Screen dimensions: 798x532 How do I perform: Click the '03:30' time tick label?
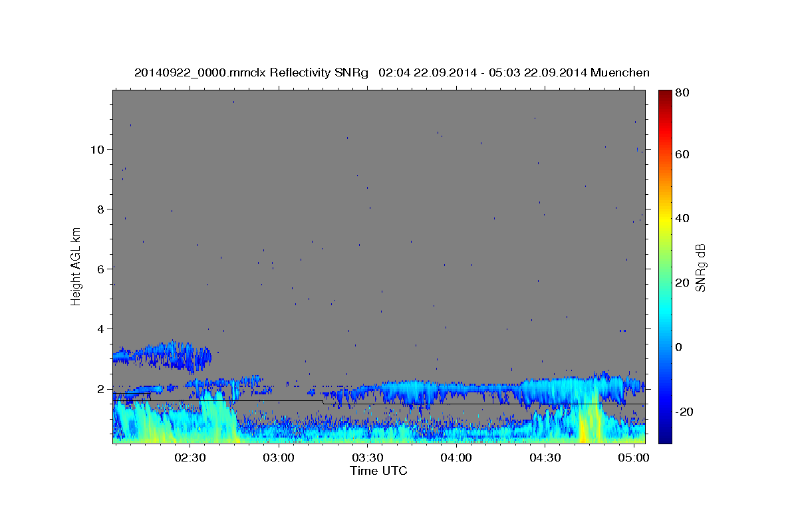click(367, 458)
